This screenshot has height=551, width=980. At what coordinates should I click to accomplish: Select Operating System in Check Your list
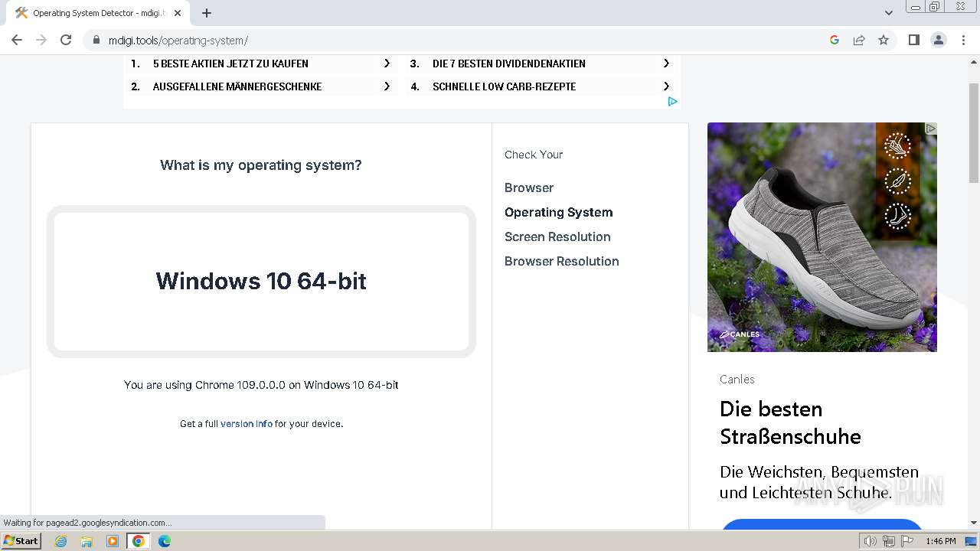click(559, 212)
